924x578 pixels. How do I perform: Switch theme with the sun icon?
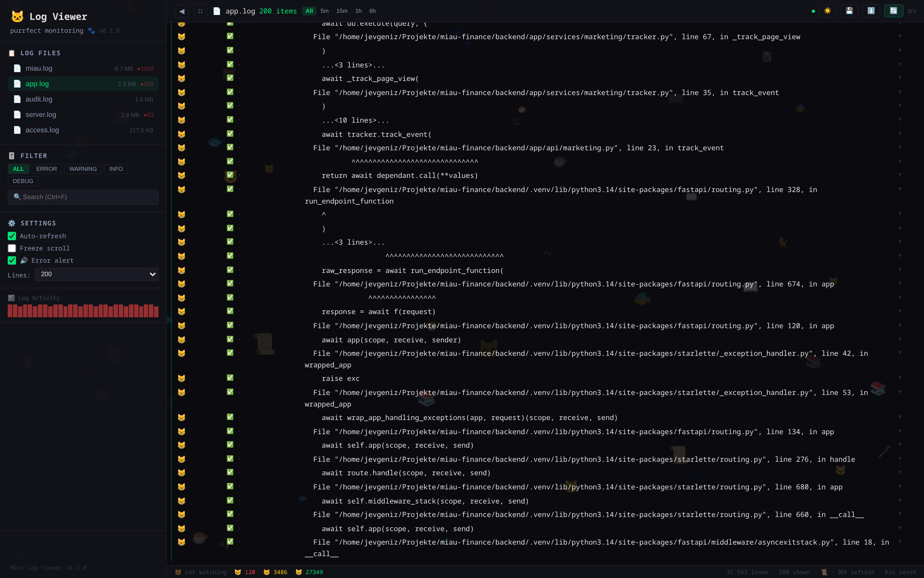[x=827, y=11]
